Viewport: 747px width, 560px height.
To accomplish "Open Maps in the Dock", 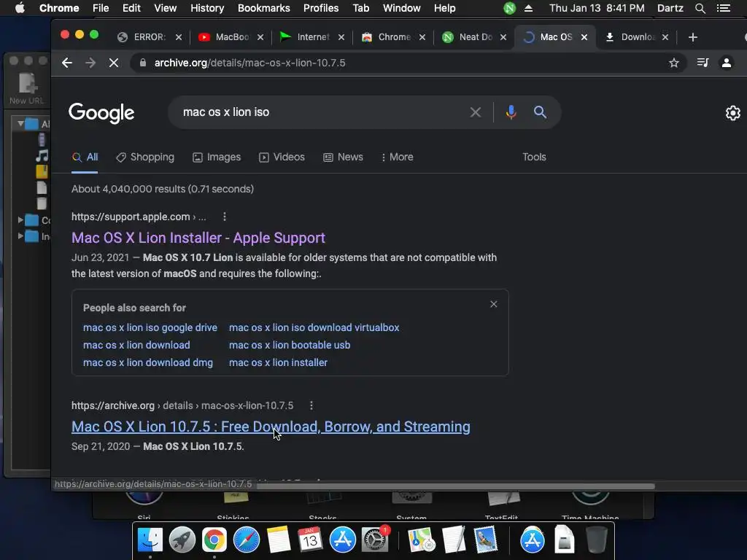I will pos(422,540).
